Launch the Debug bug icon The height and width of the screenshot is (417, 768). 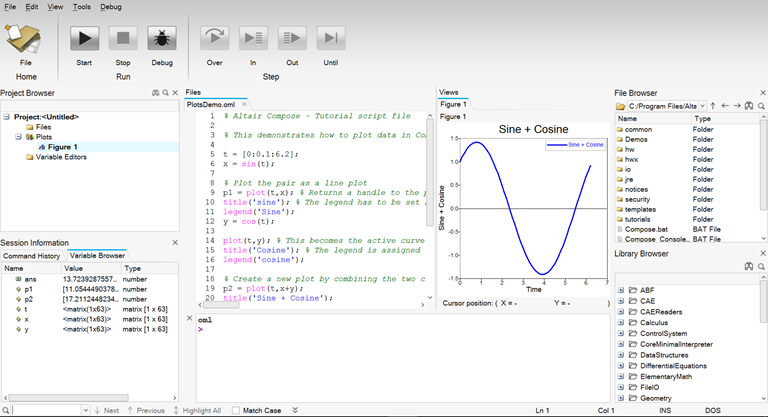coord(161,39)
